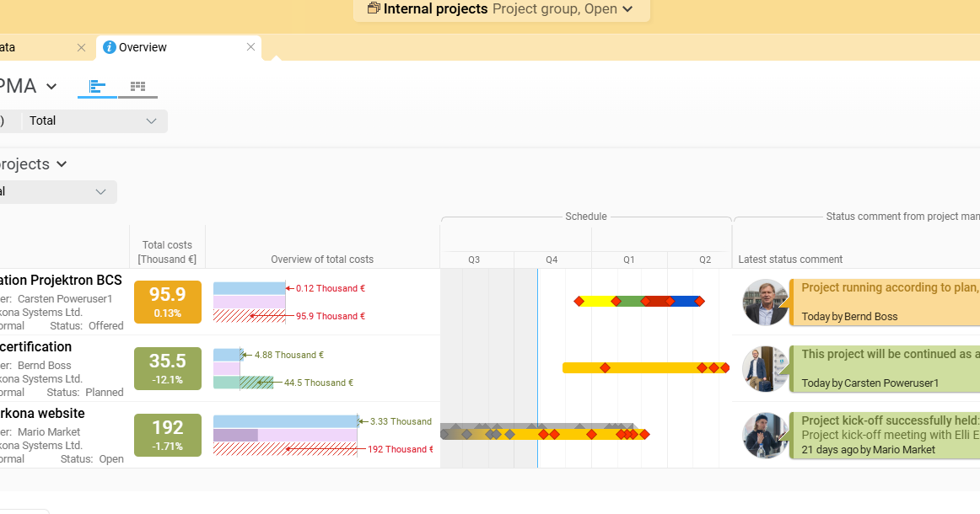Screen dimensions: 980x514
Task: Click the blue segment of Projektron BCS schedule bar
Action: (685, 302)
